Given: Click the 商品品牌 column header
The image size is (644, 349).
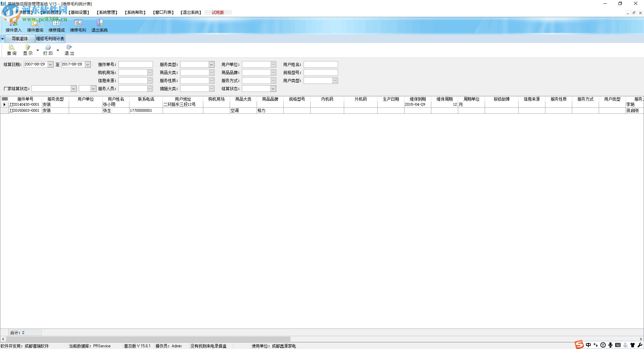Looking at the screenshot, I should click(270, 99).
